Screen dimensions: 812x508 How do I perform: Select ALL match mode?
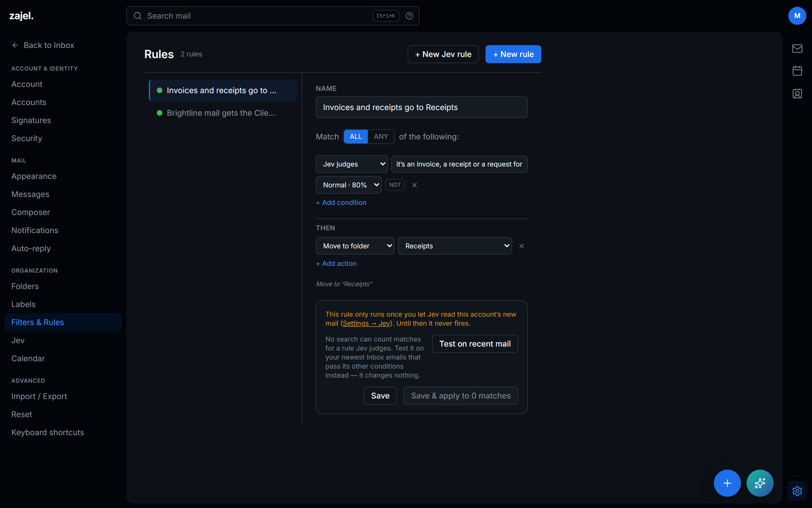tap(356, 136)
